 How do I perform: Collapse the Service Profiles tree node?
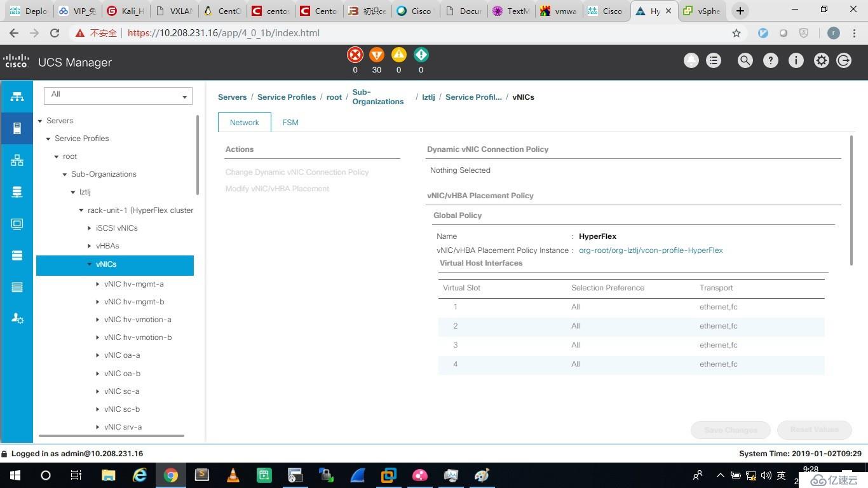pyautogui.click(x=48, y=139)
